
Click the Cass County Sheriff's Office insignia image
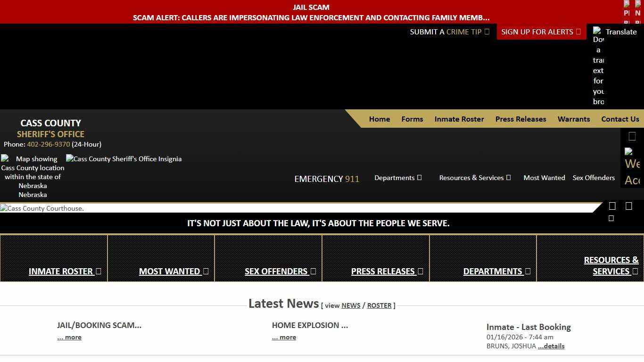[124, 159]
